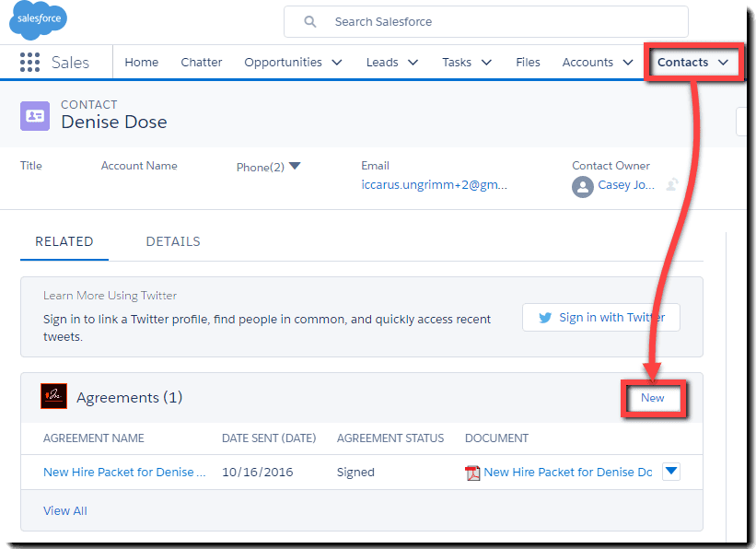
Task: Open the Tasks tab
Action: 457,63
